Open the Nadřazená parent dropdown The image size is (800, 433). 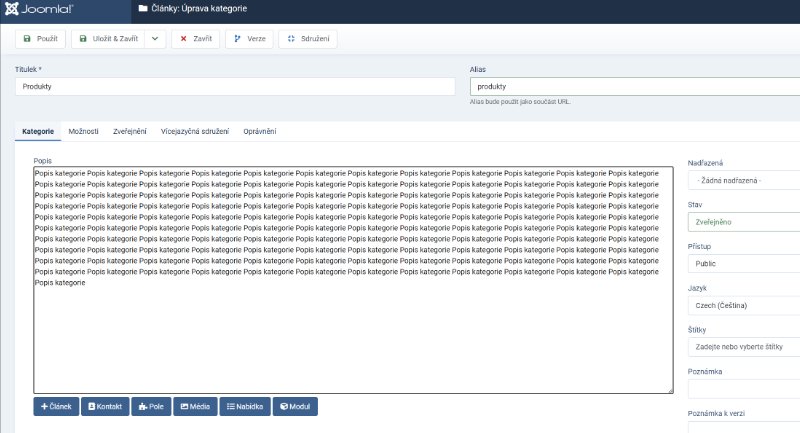pos(743,180)
